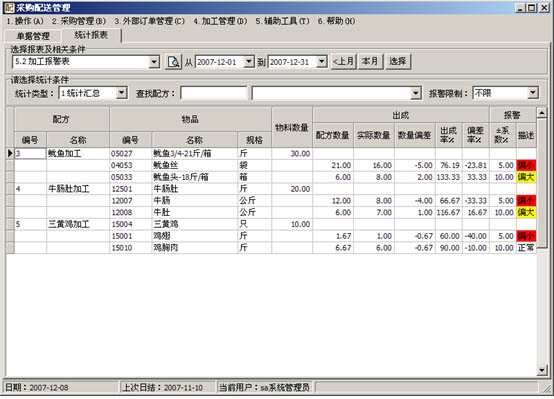Click the 鱿鱼3/4-21斤/箱 item name cell

coord(195,153)
